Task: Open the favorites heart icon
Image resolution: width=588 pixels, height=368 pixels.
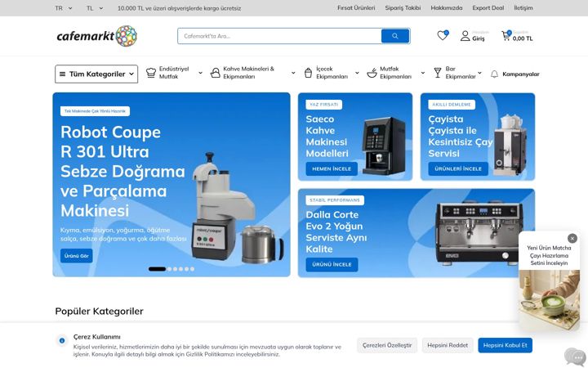Action: pyautogui.click(x=443, y=36)
